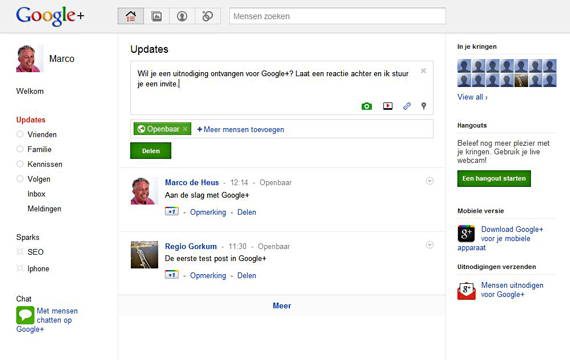Click the green Delen share button
Image resolution: width=570 pixels, height=360 pixels.
pyautogui.click(x=150, y=151)
